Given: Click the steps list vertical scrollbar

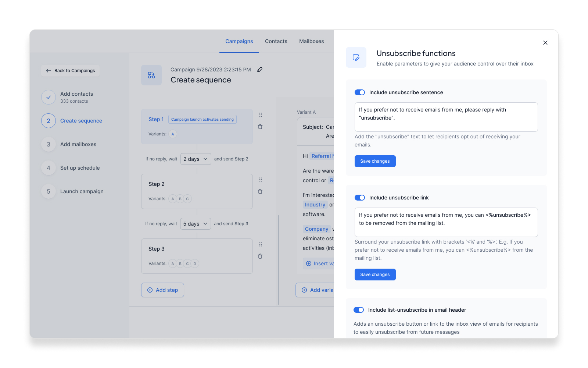Looking at the screenshot, I should coord(279,260).
